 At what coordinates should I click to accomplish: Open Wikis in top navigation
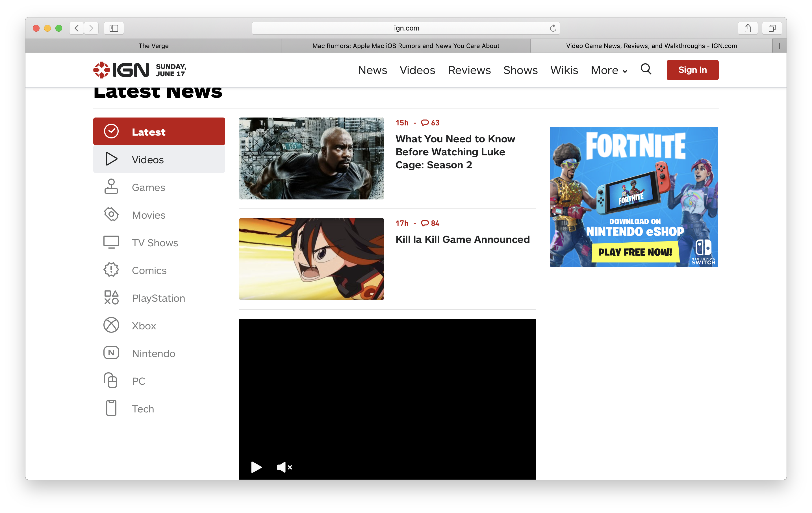(x=564, y=70)
